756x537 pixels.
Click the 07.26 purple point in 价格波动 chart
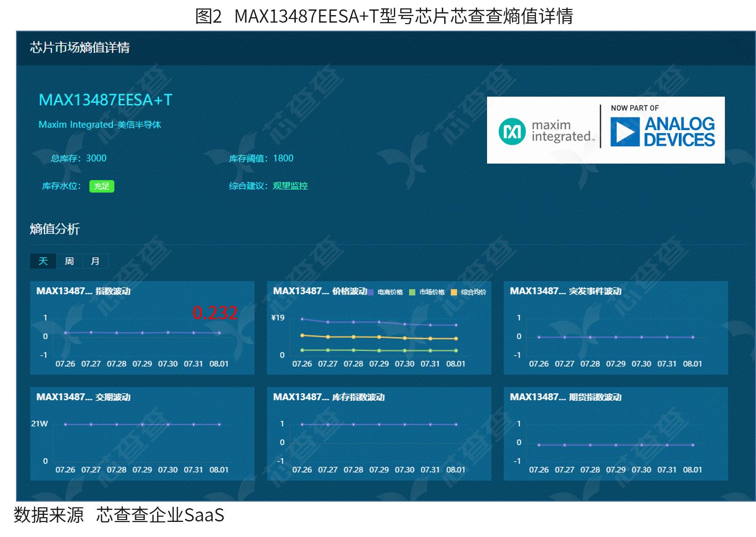coord(302,319)
